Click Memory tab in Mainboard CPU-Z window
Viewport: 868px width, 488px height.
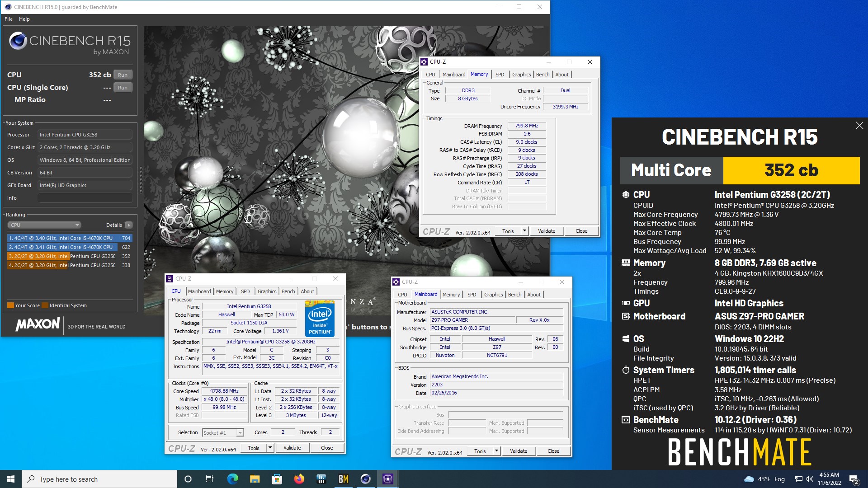451,295
